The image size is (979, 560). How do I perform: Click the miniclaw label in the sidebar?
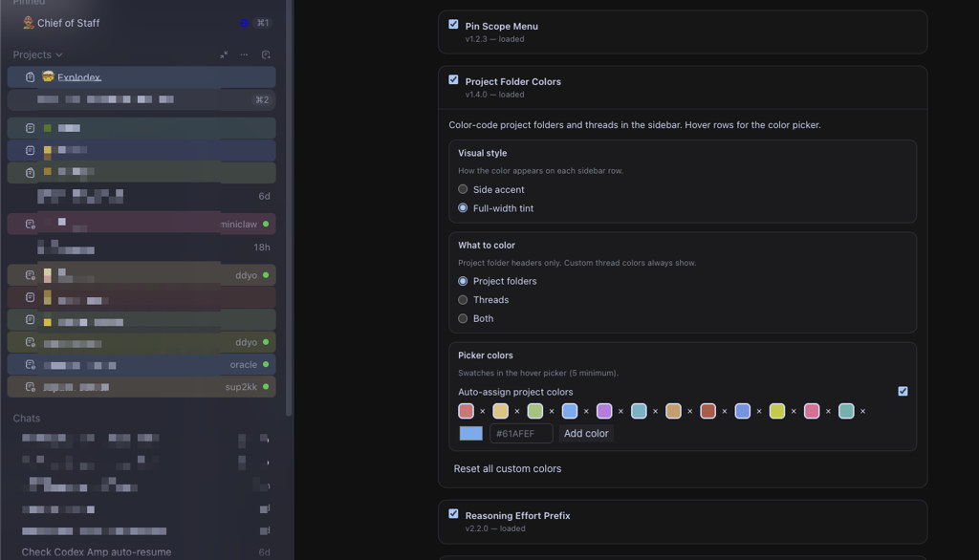(238, 225)
